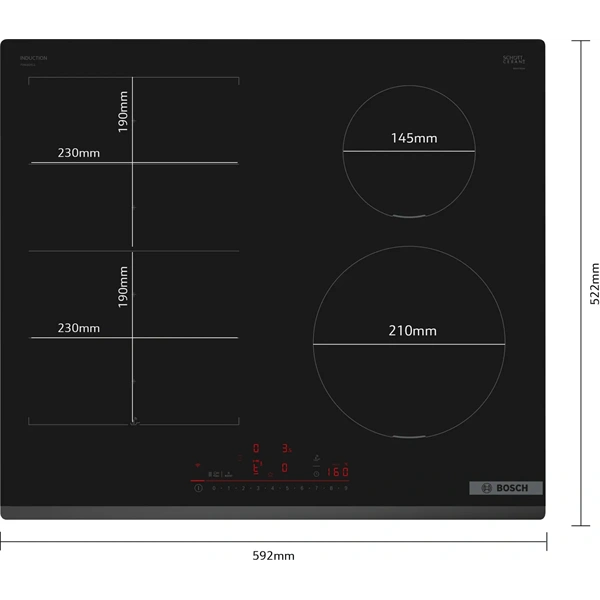Set power slider to level 5
600x600 pixels.
coord(287,489)
